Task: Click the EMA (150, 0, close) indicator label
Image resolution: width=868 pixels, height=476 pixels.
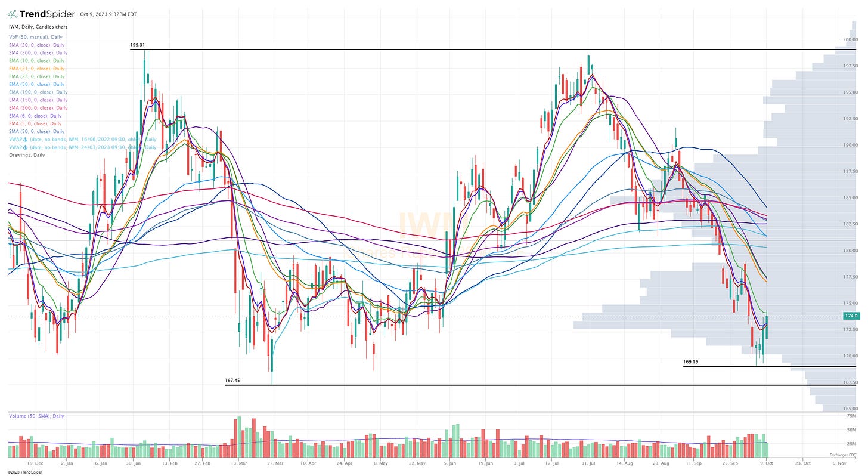Action: 38,100
